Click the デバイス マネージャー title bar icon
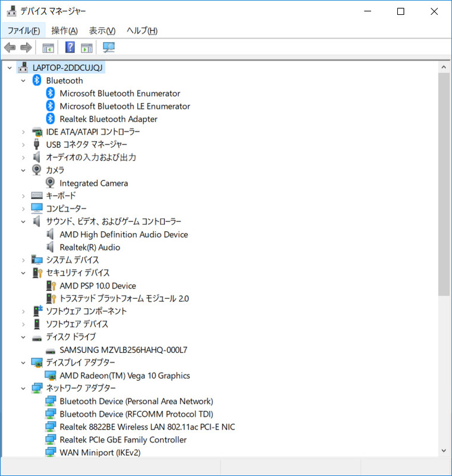 tap(11, 11)
